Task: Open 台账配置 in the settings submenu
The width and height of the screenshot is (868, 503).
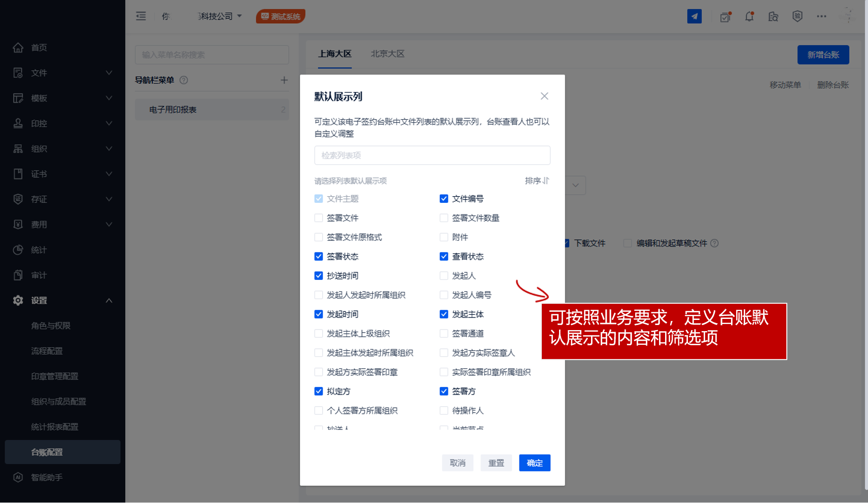Action: 62,452
